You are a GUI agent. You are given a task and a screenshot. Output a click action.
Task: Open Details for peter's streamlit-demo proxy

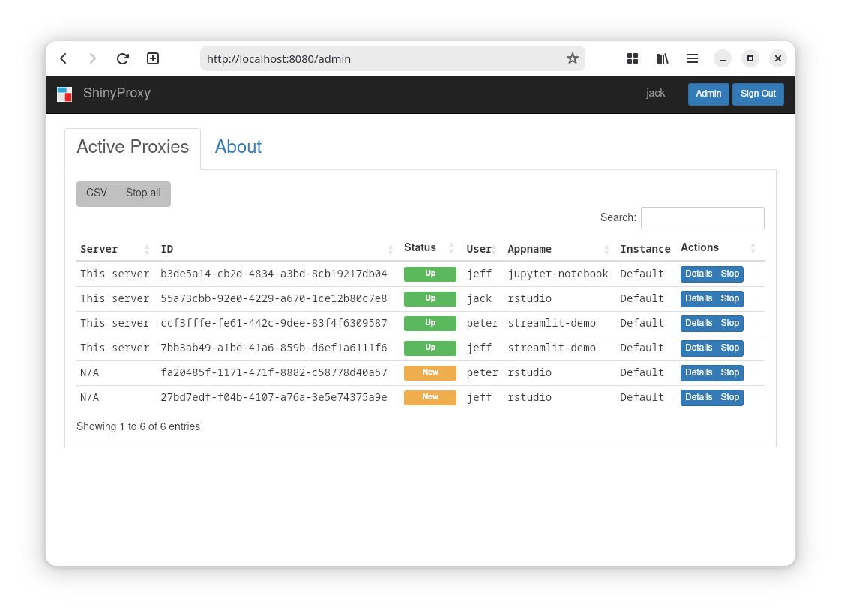699,323
